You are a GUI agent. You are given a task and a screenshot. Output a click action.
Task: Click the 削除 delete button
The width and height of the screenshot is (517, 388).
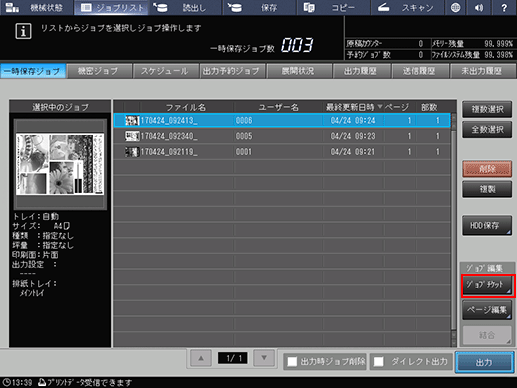click(x=487, y=169)
